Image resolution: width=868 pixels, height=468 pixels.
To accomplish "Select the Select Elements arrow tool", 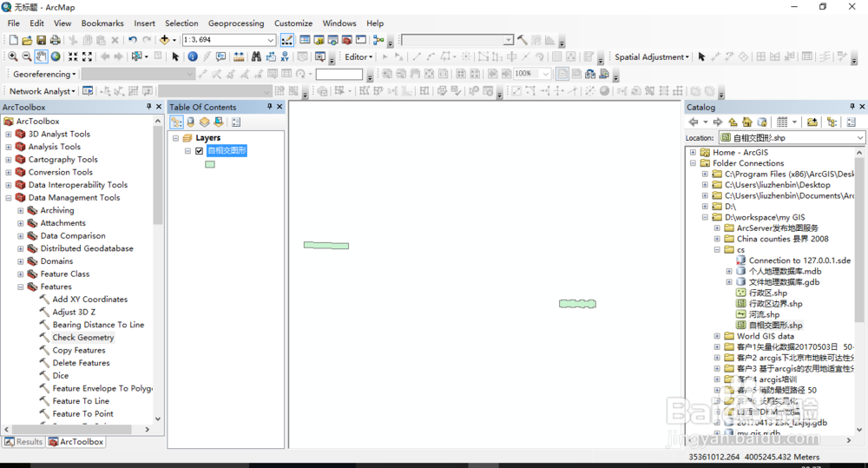I will tap(175, 56).
